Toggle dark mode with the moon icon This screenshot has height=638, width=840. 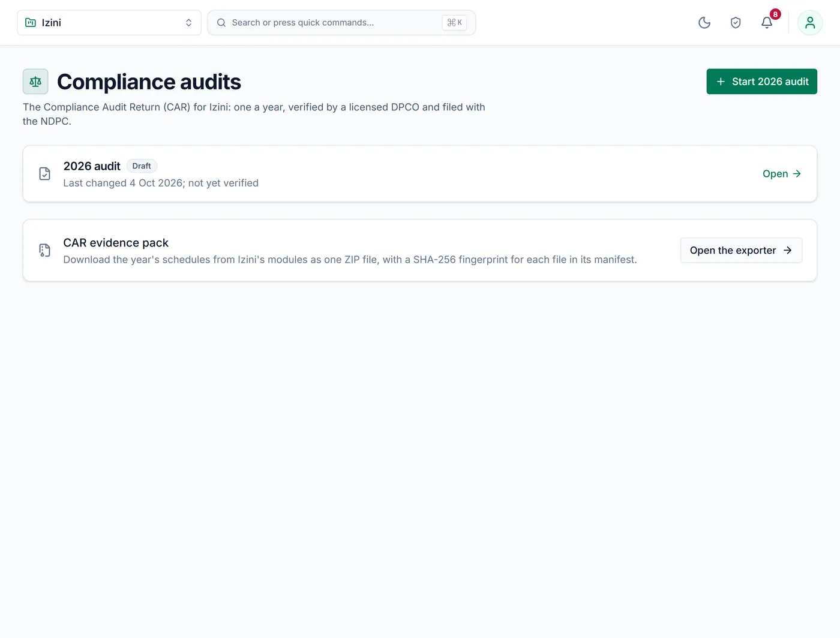(704, 23)
